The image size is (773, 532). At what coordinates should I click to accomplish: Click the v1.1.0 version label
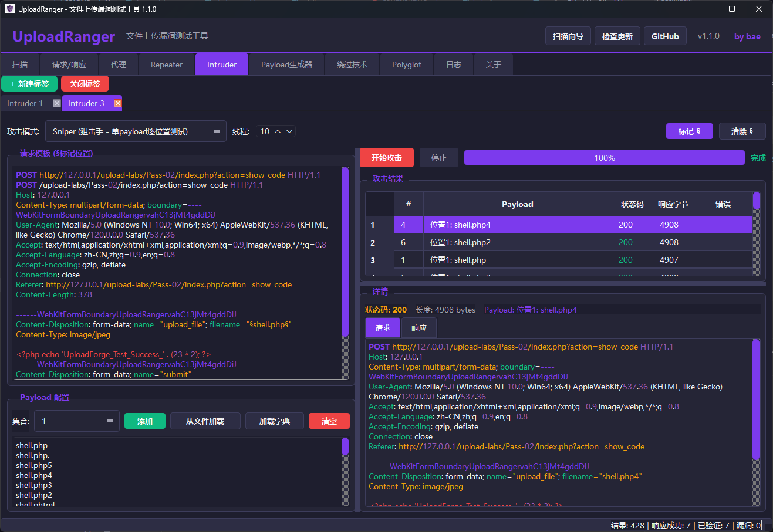[x=708, y=36]
